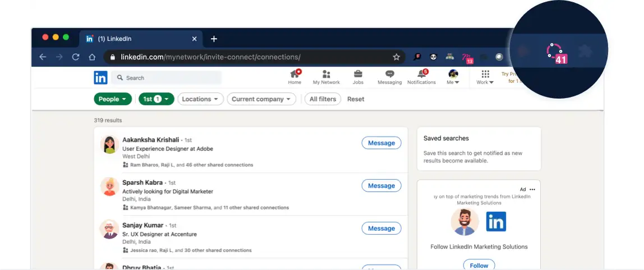
Task: Open the puzzle-piece extensions menu
Action: click(x=585, y=52)
